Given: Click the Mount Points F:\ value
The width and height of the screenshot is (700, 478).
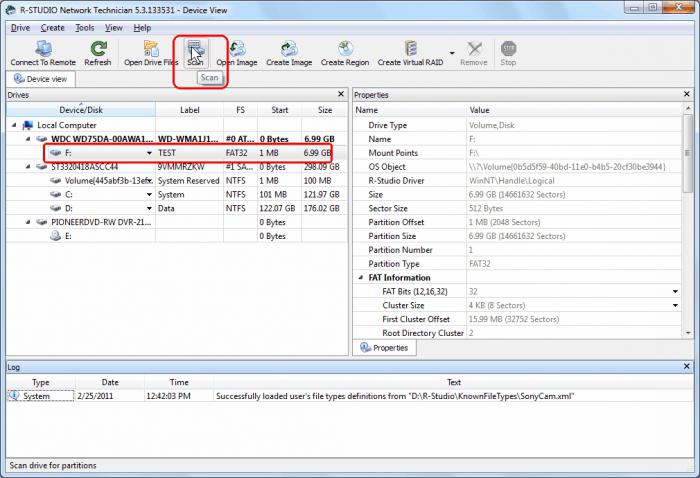Looking at the screenshot, I should coord(474,153).
